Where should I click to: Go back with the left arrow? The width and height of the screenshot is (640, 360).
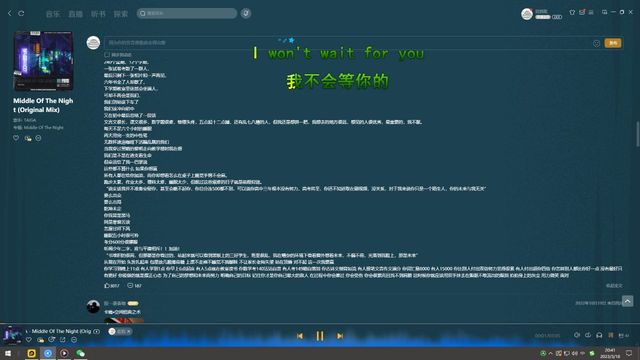point(10,13)
